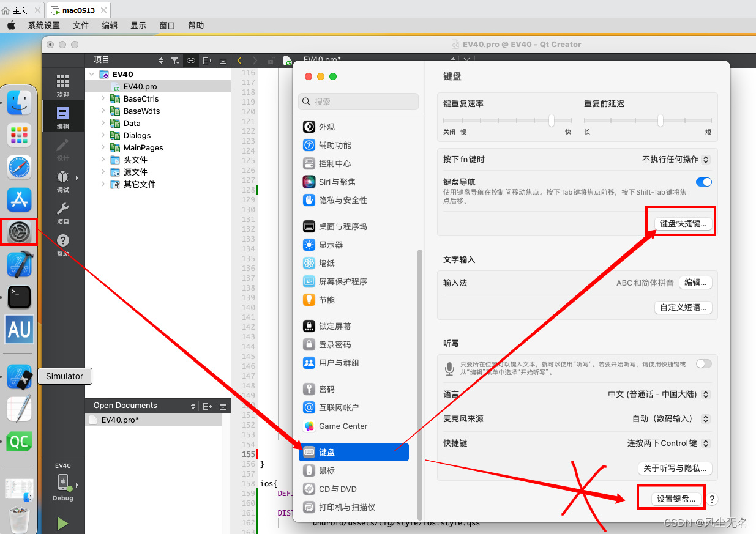
Task: Open the 系统设置 menu bar item
Action: click(x=44, y=26)
